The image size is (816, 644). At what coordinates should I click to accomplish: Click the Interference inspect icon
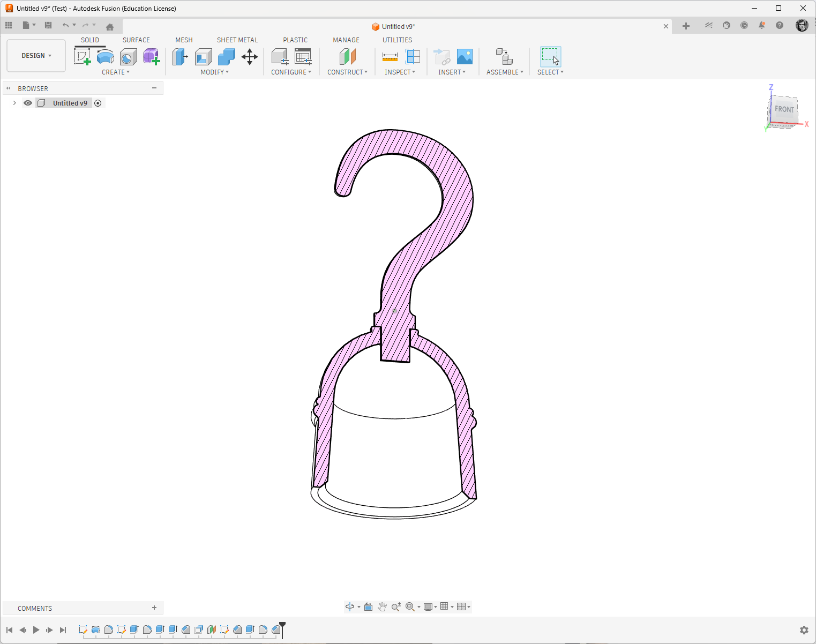(413, 56)
